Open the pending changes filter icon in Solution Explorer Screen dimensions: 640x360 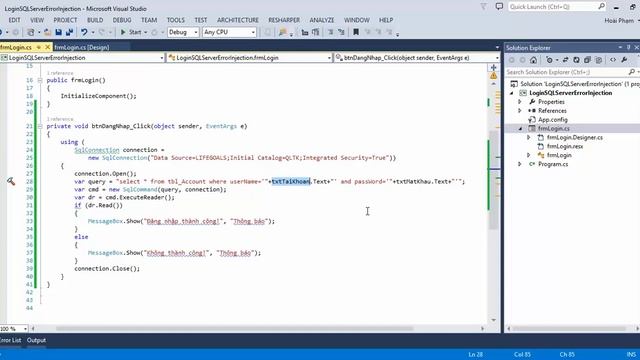549,60
